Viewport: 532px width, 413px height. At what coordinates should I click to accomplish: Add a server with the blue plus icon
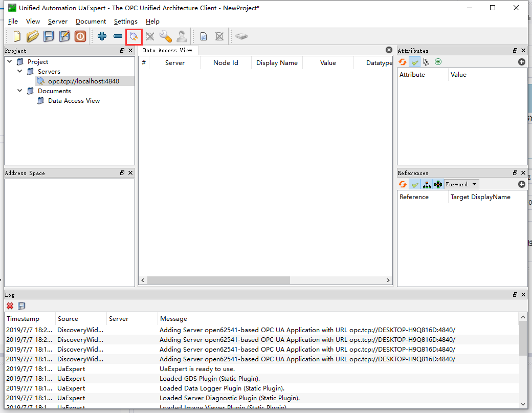(x=102, y=36)
